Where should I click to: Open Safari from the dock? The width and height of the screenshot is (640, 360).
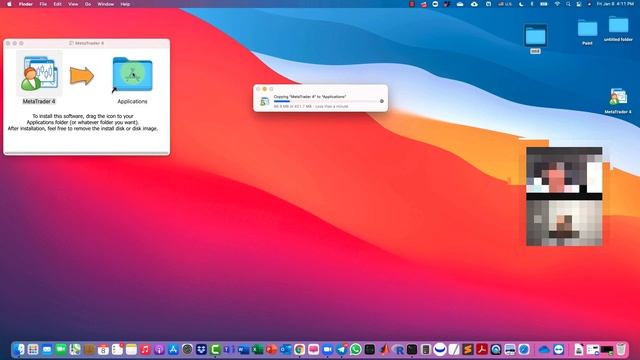point(524,349)
